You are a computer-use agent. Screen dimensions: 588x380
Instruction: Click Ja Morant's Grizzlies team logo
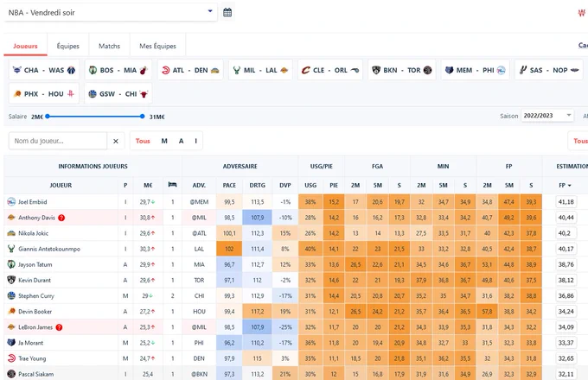point(11,343)
